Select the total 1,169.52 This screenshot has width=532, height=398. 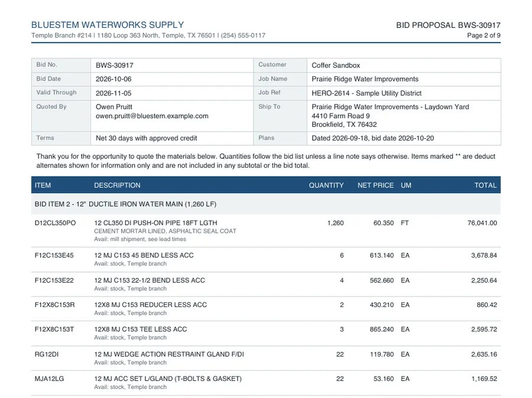coord(484,379)
